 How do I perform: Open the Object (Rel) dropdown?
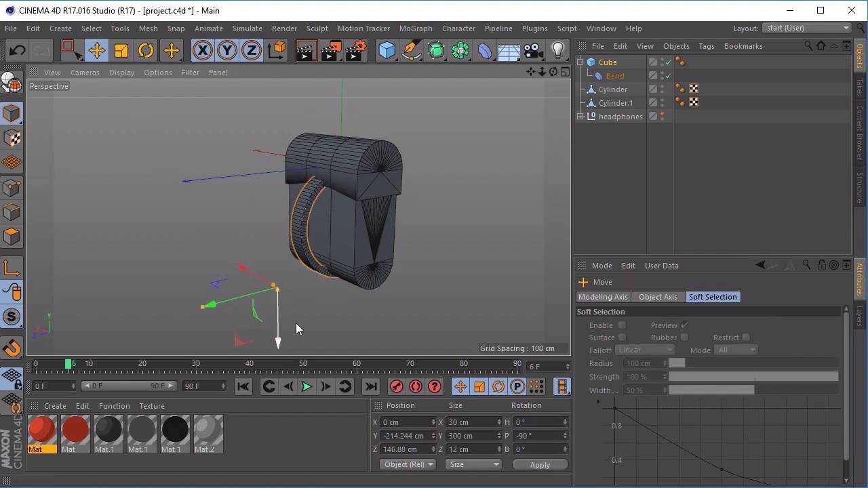point(408,464)
